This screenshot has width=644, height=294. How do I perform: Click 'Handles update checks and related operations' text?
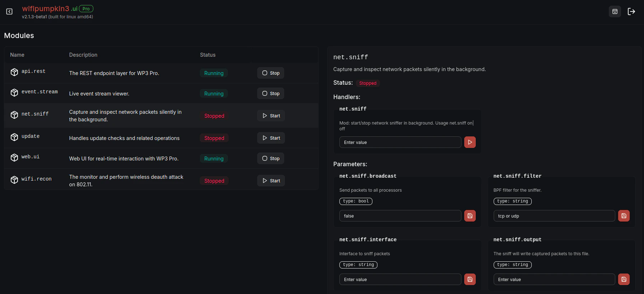124,138
